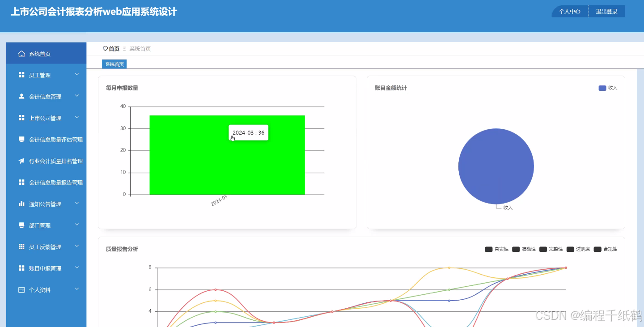
Task: Click the 退出登录 button
Action: pos(606,12)
